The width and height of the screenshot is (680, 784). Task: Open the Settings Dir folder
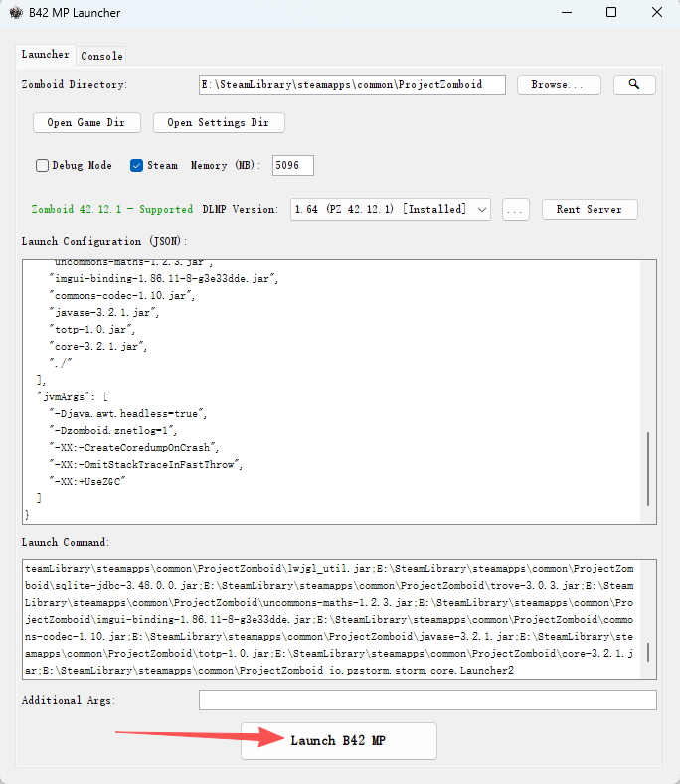coord(219,123)
